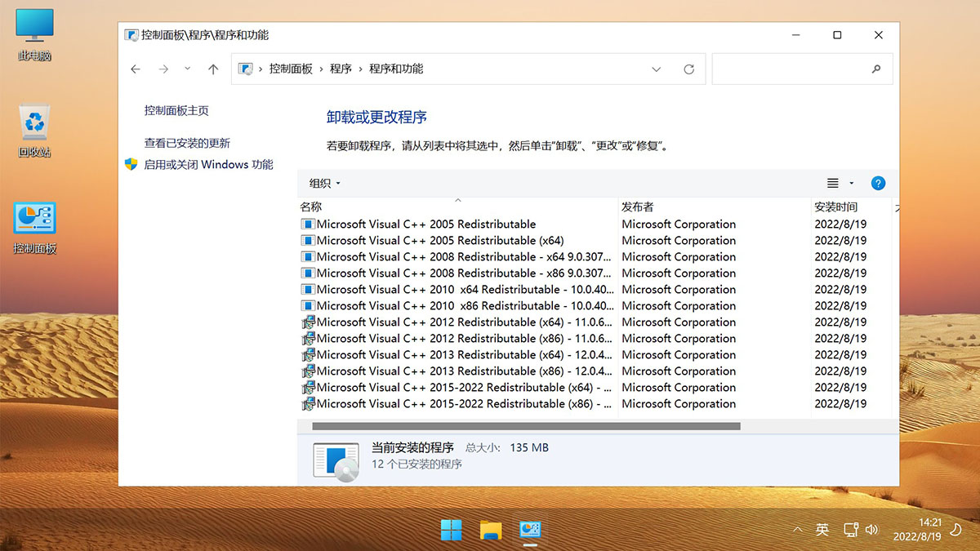980x551 pixels.
Task: Click the back navigation arrow
Action: [x=136, y=69]
